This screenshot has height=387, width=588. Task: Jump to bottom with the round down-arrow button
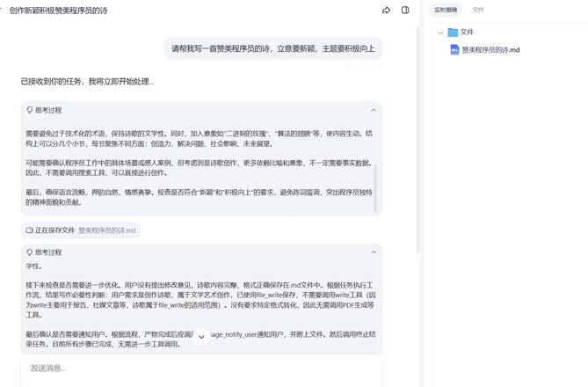[x=201, y=337]
